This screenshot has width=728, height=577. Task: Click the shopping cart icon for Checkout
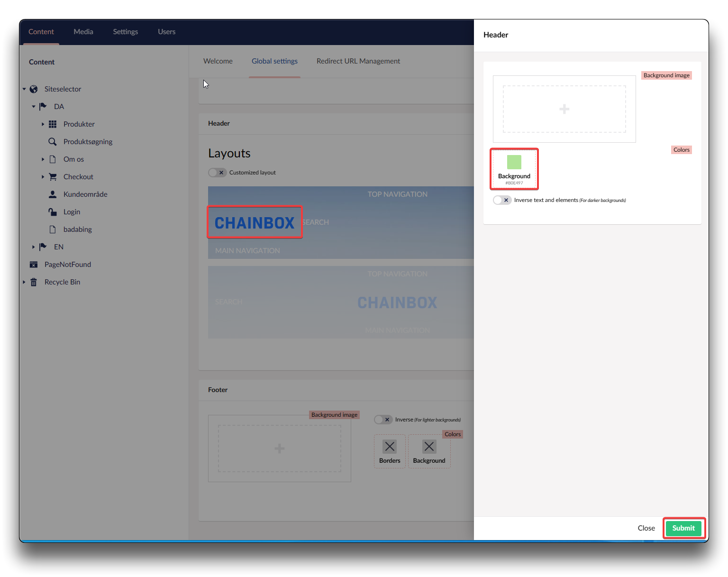click(53, 177)
